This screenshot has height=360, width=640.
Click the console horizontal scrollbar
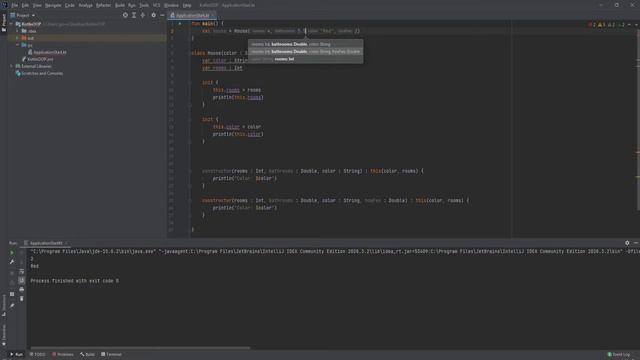pos(140,348)
